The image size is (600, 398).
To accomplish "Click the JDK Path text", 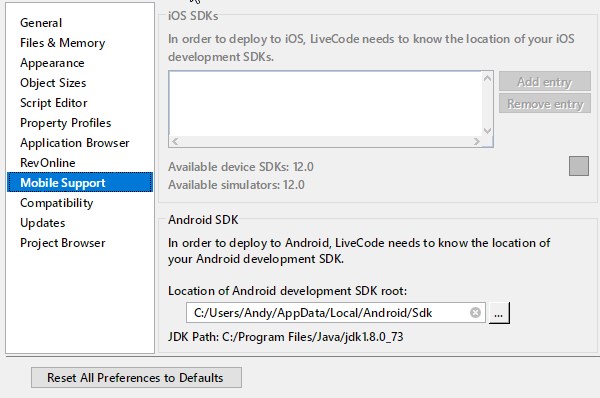I will [x=285, y=337].
